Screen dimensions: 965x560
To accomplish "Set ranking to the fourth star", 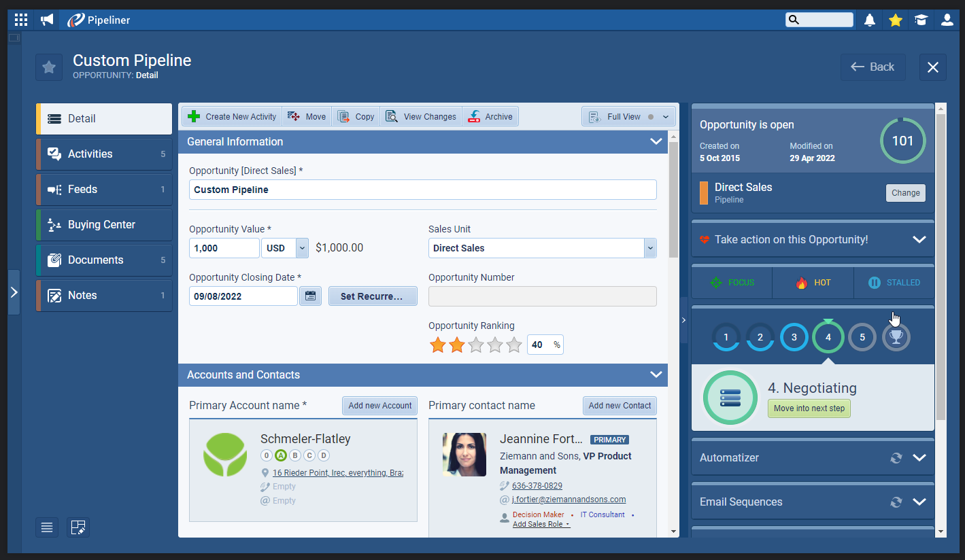I will [495, 345].
